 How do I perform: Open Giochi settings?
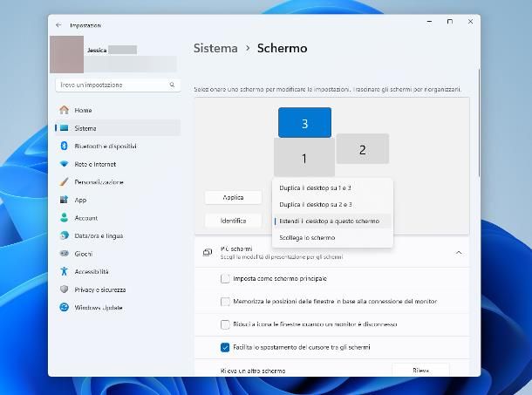pos(118,254)
